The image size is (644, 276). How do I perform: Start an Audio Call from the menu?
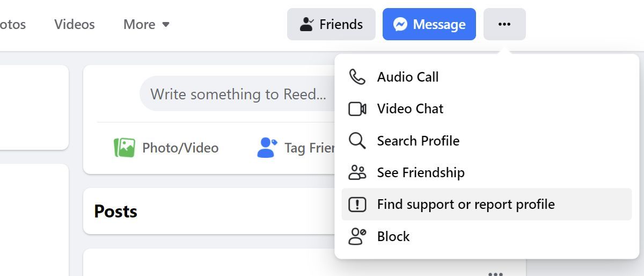coord(408,77)
